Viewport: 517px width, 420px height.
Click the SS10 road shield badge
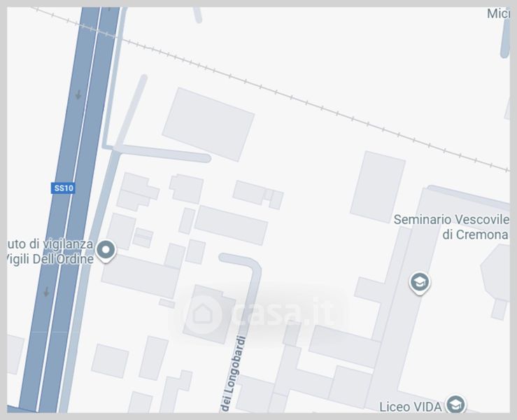coord(63,188)
